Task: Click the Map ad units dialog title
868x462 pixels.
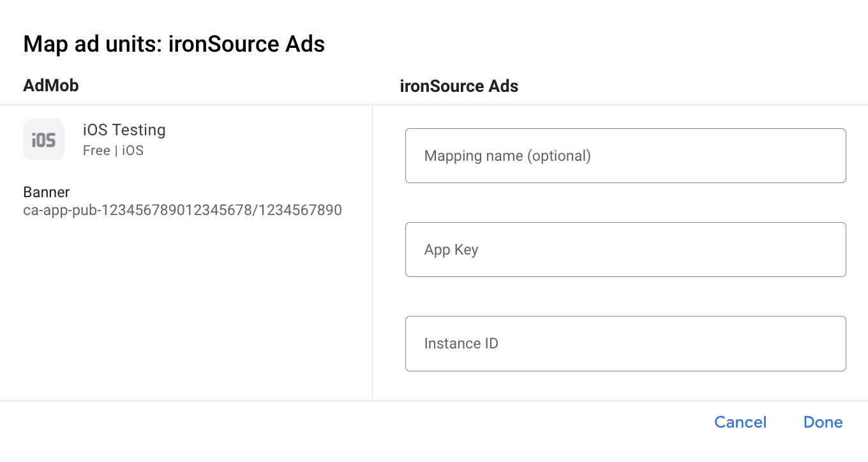Action: (174, 44)
